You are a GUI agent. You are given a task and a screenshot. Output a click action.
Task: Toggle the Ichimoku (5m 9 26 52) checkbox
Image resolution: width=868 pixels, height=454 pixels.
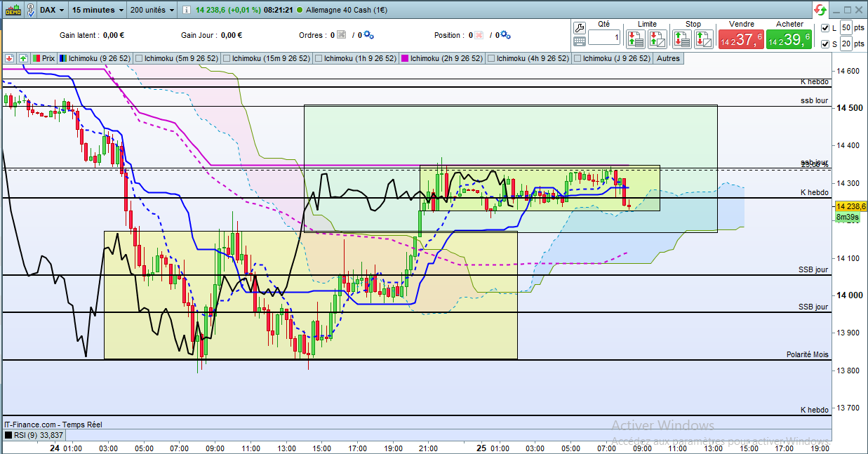139,58
